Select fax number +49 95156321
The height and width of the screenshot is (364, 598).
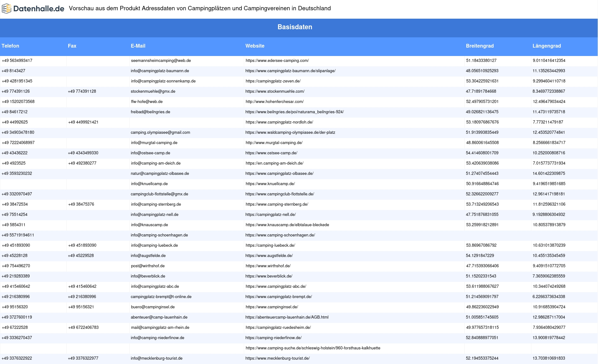coord(81,307)
